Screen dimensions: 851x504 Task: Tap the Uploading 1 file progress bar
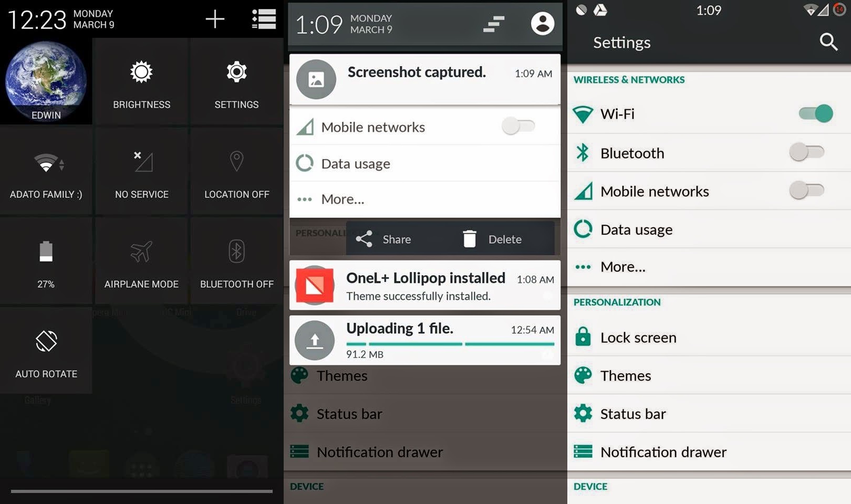[450, 344]
